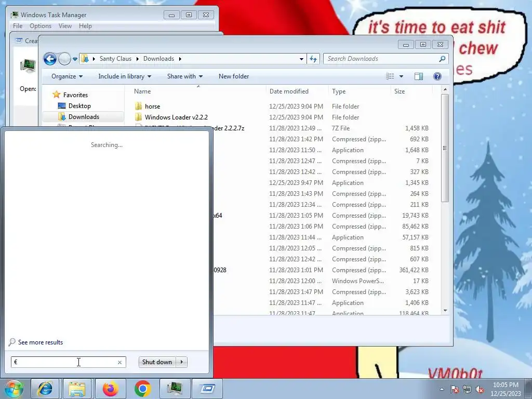This screenshot has height=399, width=532.
Task: Expand the arrow after Santy Claus breadcrumb
Action: (x=137, y=59)
